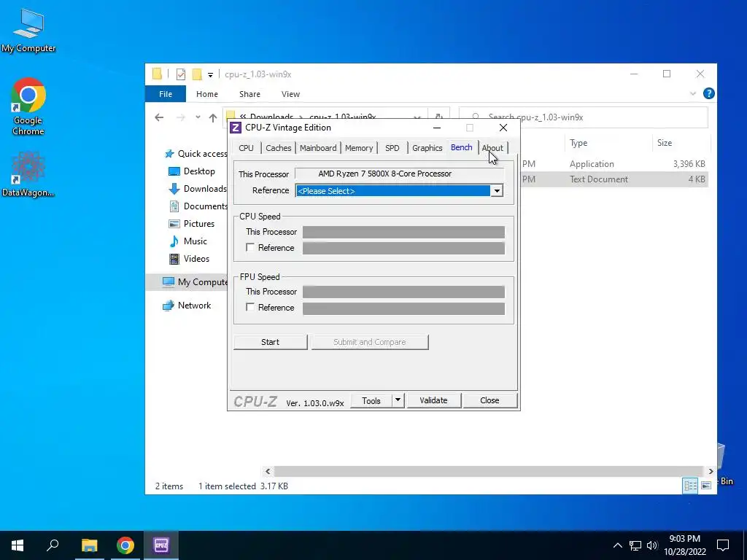747x560 pixels.
Task: Switch to Graphics tab in CPU-Z
Action: 427,148
